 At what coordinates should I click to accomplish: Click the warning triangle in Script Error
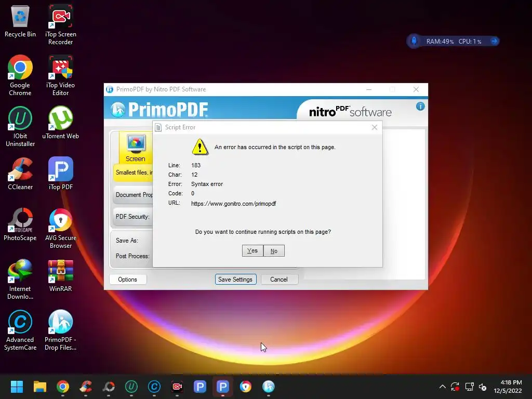pos(200,147)
